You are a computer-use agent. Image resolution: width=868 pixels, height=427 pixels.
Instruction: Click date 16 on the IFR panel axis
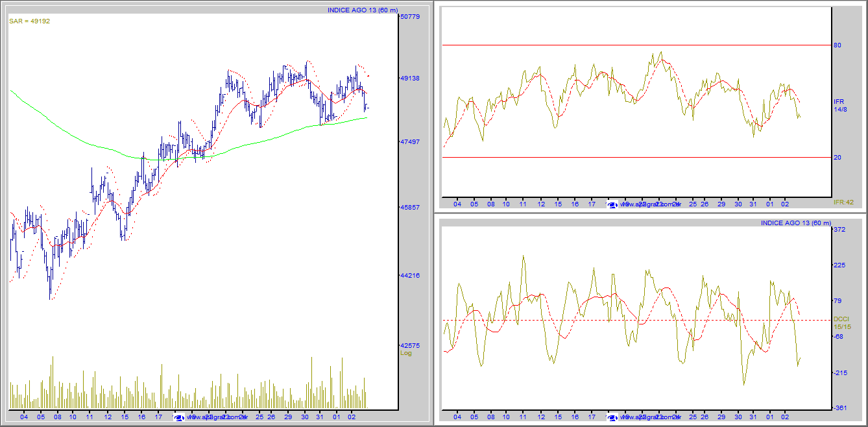click(575, 204)
